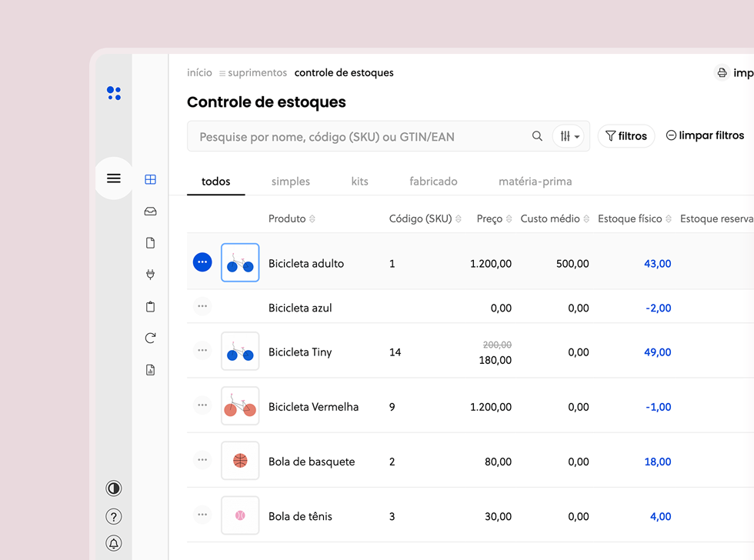Open the inbox tray sidebar icon
754x560 pixels.
pos(151,212)
